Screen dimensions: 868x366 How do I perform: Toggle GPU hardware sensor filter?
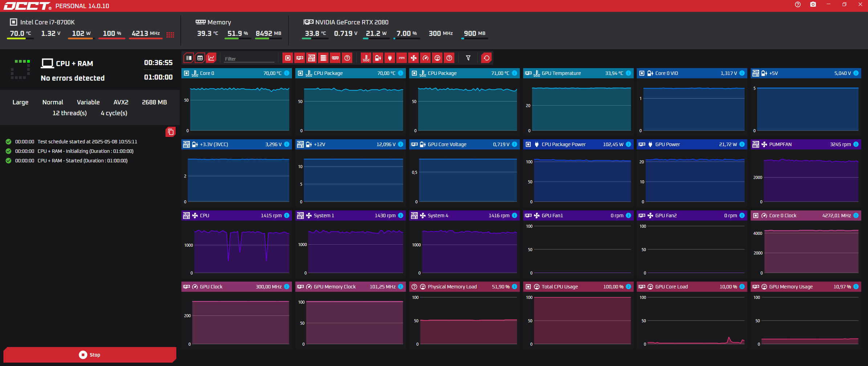(299, 58)
